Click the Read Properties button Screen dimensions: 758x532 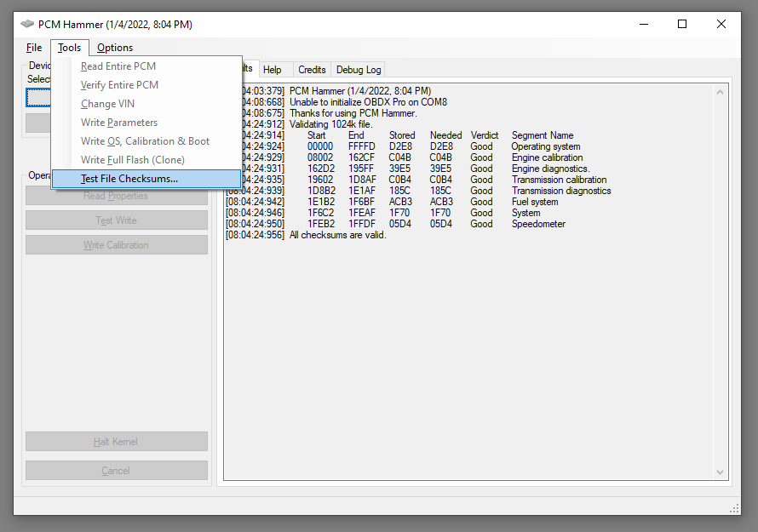[117, 196]
